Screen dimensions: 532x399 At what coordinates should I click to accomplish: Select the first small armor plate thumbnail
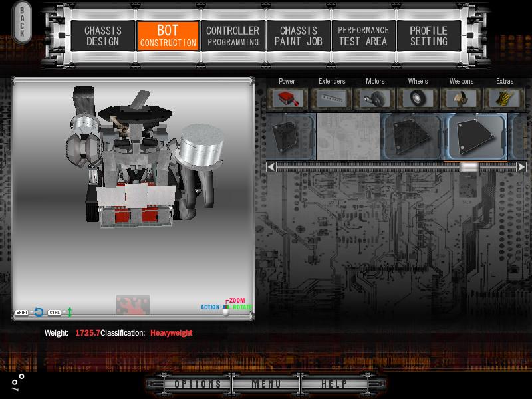[x=291, y=137]
